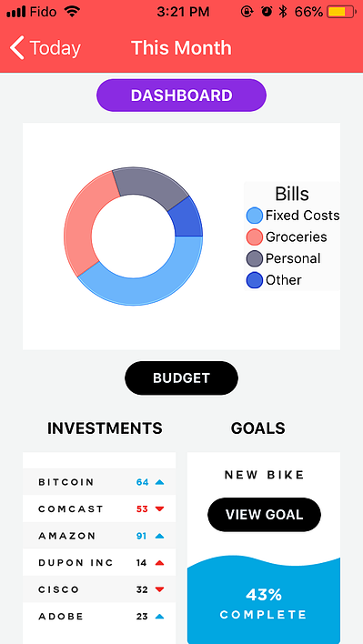This screenshot has width=363, height=644.
Task: Select the Fixed Costs legend color dot
Action: coord(254,216)
